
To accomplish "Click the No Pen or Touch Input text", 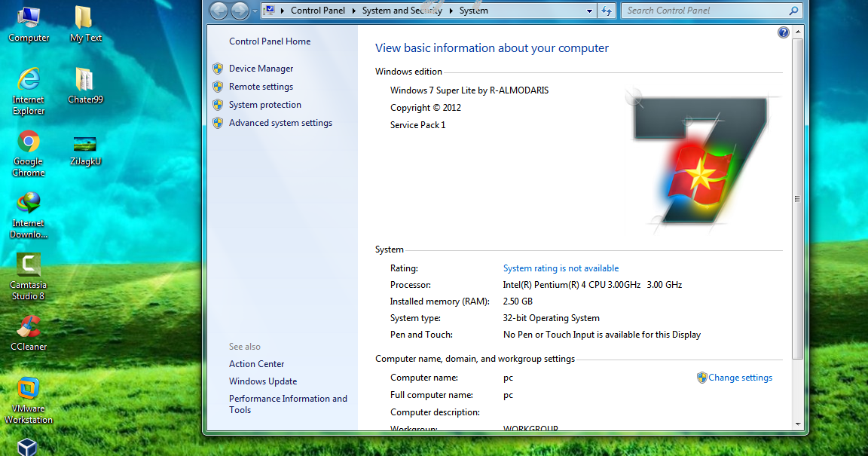I will pos(602,335).
